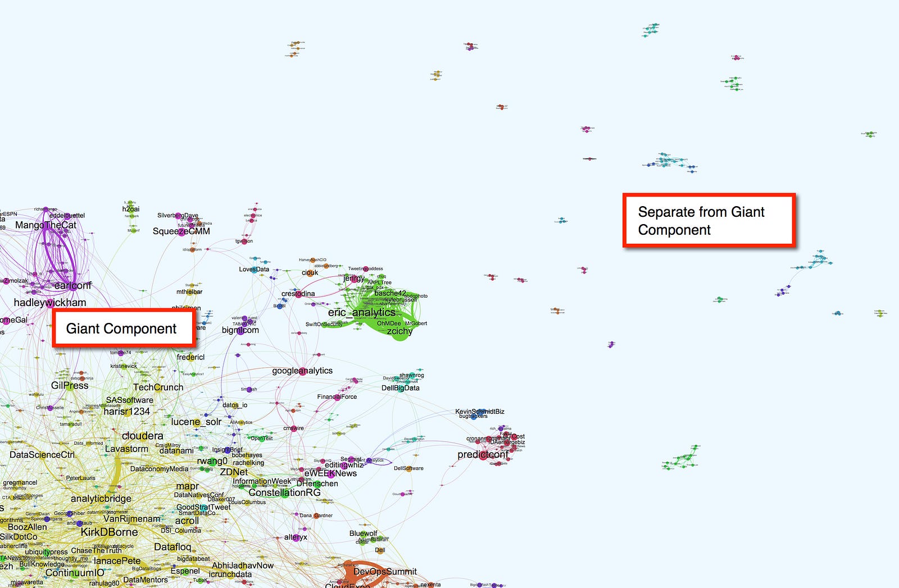Select the alteryx node label
899x588 pixels.
(296, 537)
